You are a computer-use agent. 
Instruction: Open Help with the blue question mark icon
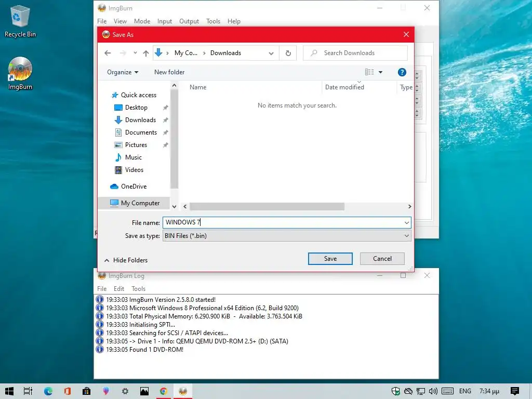point(402,72)
